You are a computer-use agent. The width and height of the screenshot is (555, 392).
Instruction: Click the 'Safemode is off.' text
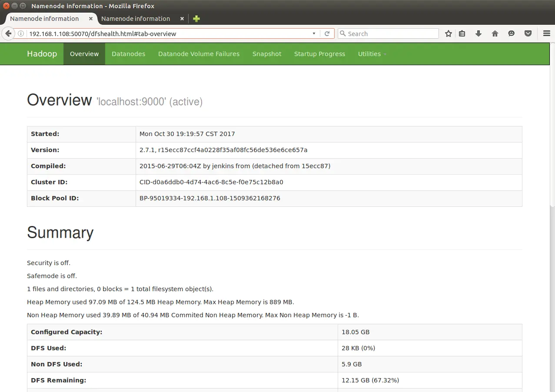coord(52,276)
